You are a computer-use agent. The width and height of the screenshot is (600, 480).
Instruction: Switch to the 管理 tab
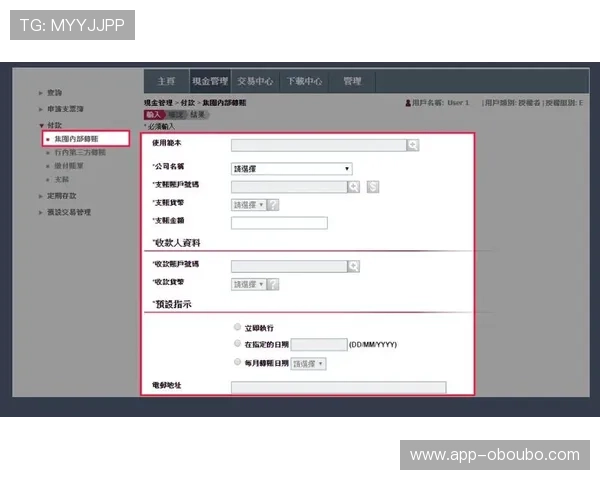(x=352, y=81)
